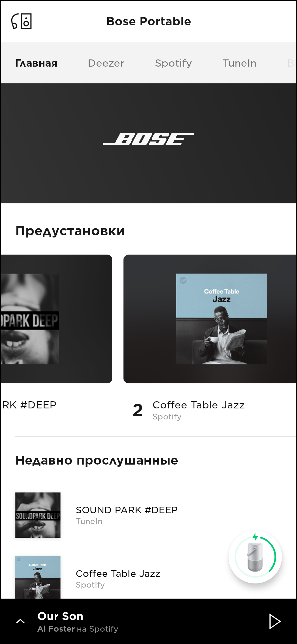Switch to the Spotify tab
The height and width of the screenshot is (644, 297).
pyautogui.click(x=174, y=63)
